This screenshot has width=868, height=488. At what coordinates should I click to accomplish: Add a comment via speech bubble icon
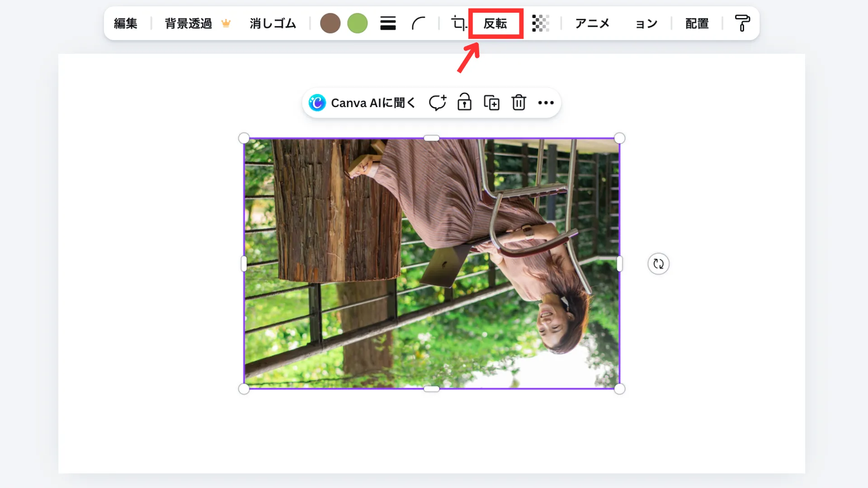pos(438,103)
